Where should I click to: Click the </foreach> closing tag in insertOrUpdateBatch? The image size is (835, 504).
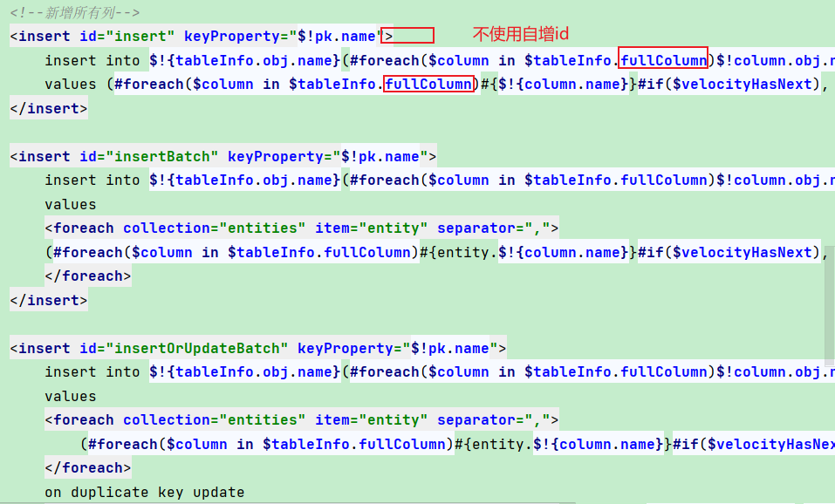coord(88,468)
